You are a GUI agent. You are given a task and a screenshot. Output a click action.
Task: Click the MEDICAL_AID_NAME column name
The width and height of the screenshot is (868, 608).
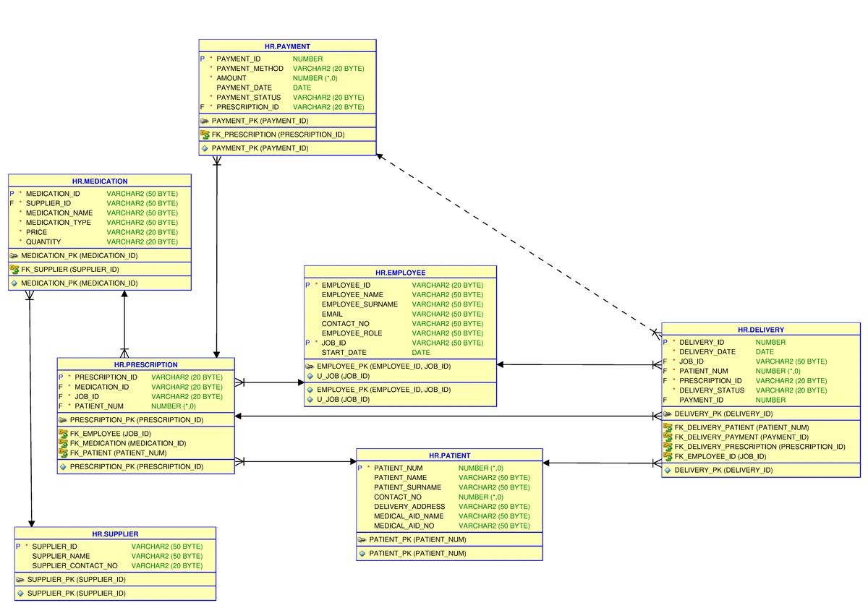[409, 516]
